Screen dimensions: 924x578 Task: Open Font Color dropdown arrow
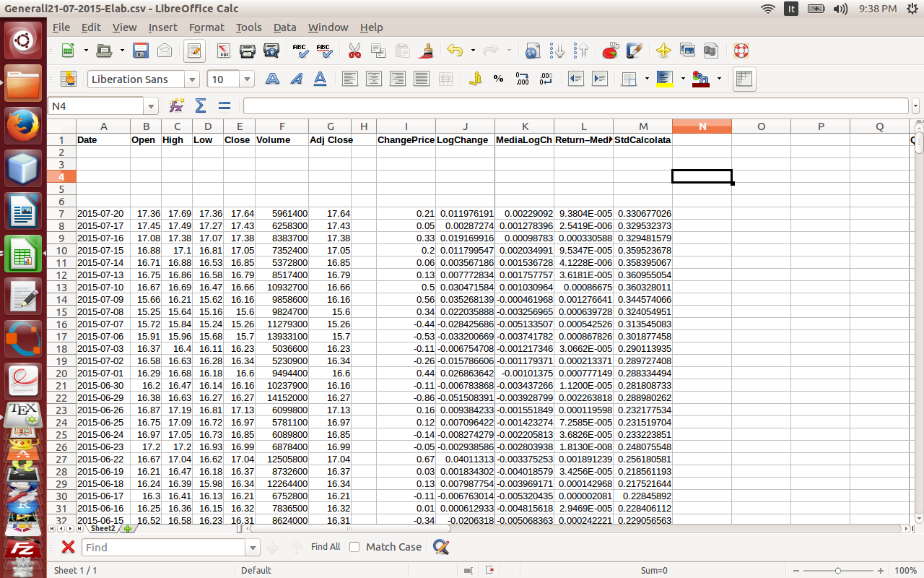pos(719,79)
